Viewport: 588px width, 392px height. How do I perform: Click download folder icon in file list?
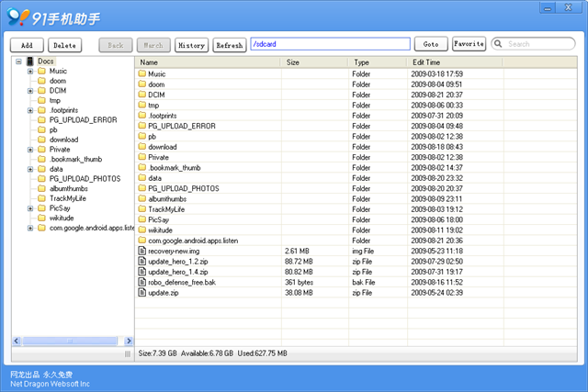[x=142, y=147]
